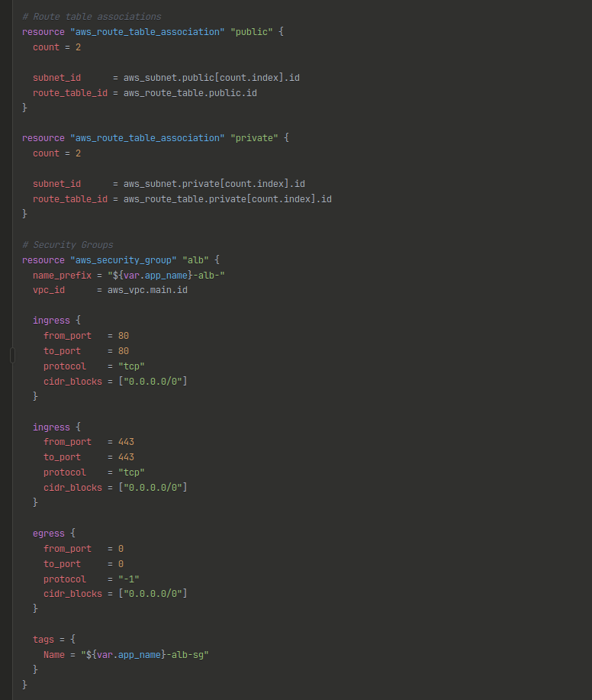The image size is (592, 700).
Task: Select the "private" resource name string
Action: coord(254,138)
